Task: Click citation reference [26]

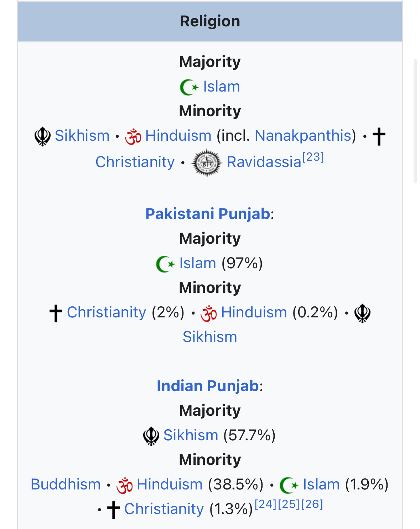Action: click(312, 504)
